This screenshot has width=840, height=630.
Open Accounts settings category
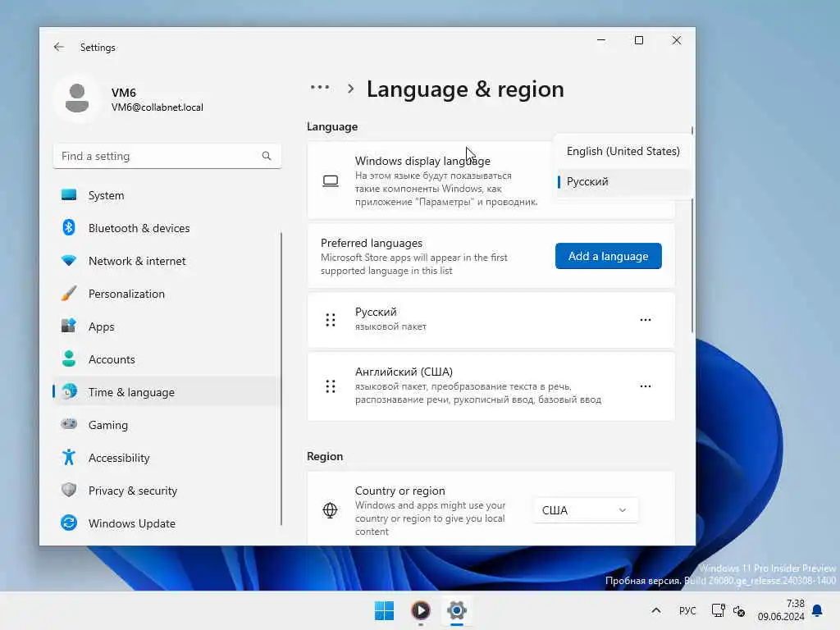(x=167, y=359)
